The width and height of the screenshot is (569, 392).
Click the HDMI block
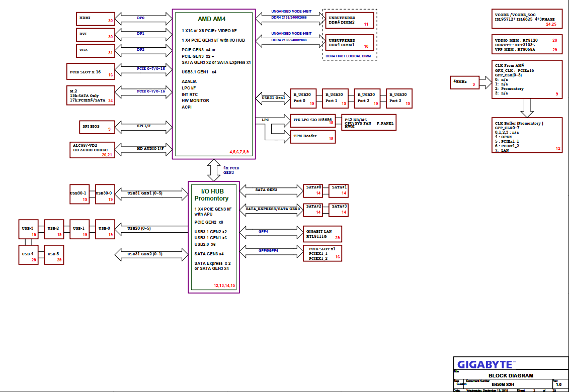coord(96,19)
